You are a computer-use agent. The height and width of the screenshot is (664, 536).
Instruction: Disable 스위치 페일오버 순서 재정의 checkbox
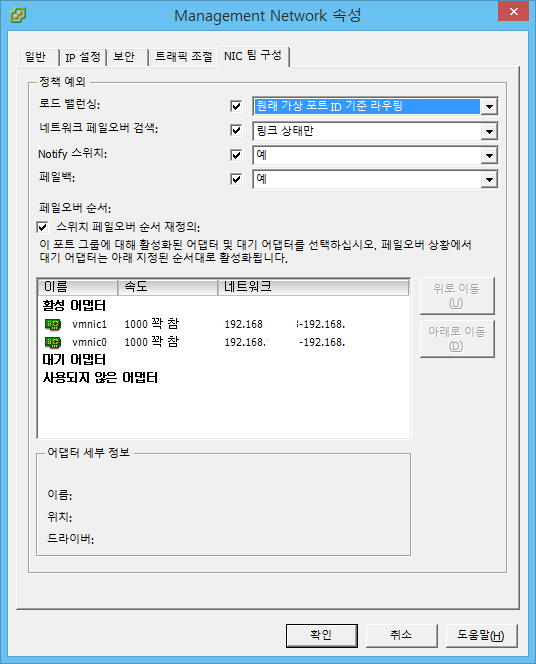(42, 227)
